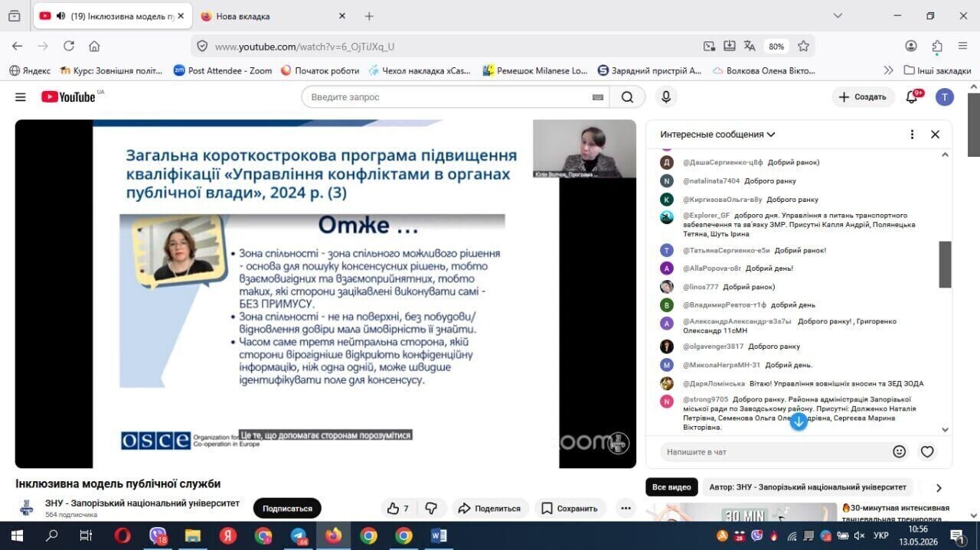Open Opera from the taskbar
980x550 pixels.
(x=122, y=535)
